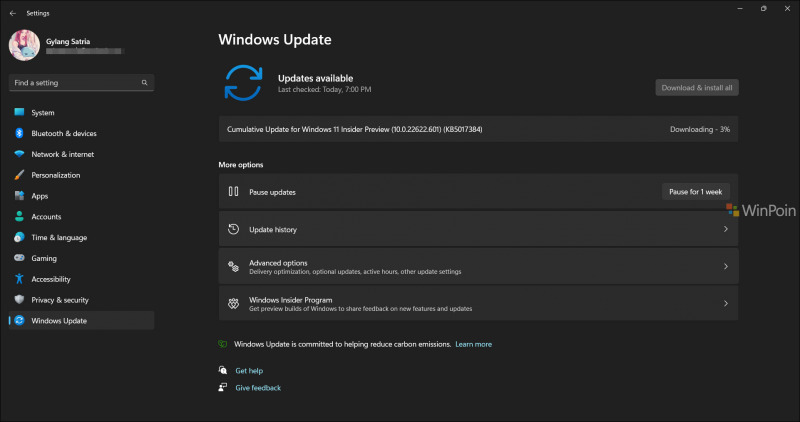Click the magnifier icon in search box
The width and height of the screenshot is (800, 422).
pos(144,83)
